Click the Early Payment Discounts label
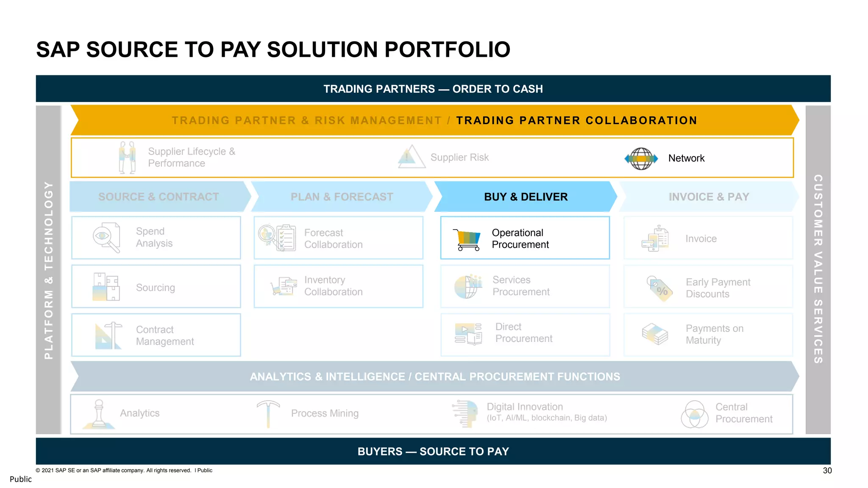Viewport: 868px width, 488px height. pyautogui.click(x=718, y=288)
